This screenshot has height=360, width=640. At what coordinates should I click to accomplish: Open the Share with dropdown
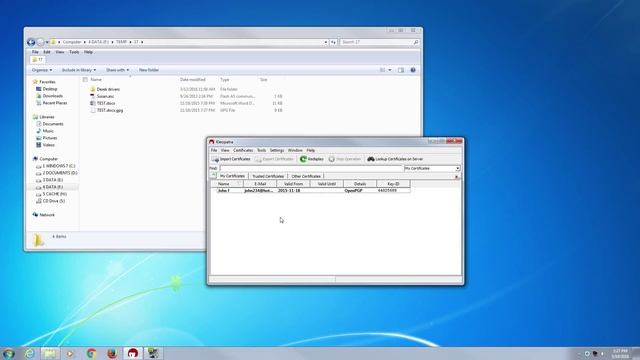(x=117, y=70)
